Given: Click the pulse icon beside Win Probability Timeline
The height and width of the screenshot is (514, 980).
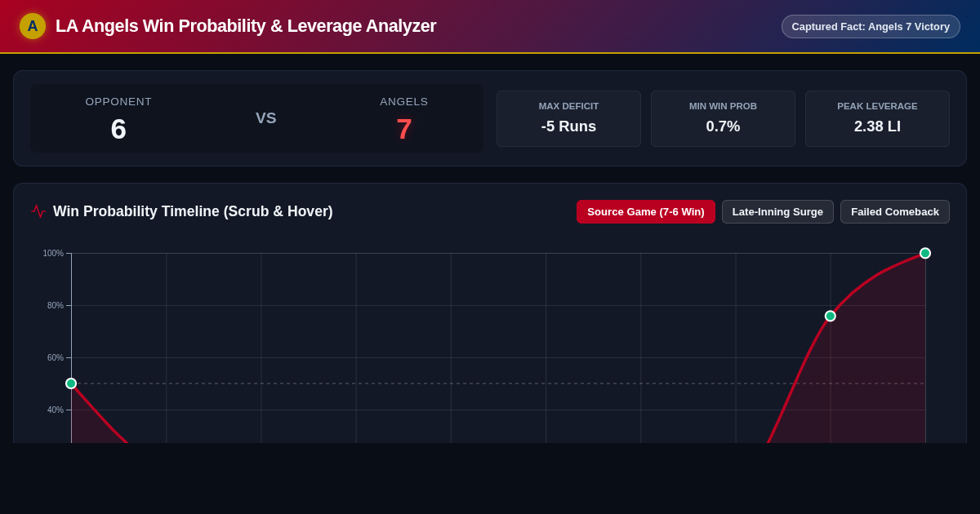Looking at the screenshot, I should pyautogui.click(x=38, y=211).
